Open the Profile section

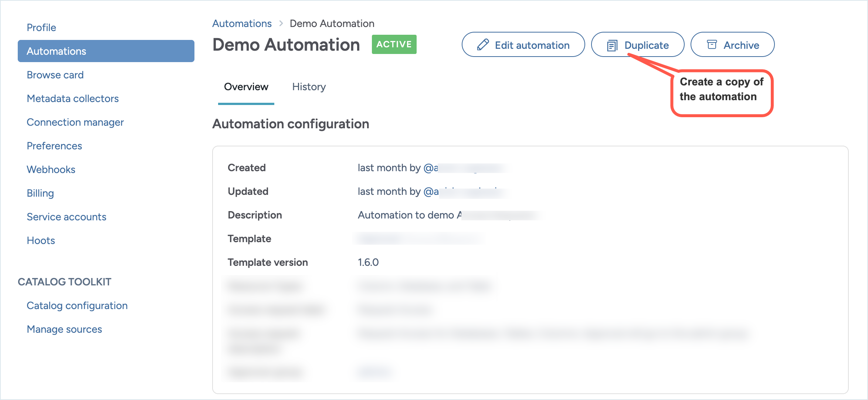pos(41,27)
